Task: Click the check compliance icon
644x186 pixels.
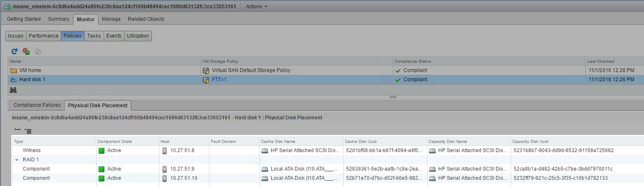Action: [26, 52]
